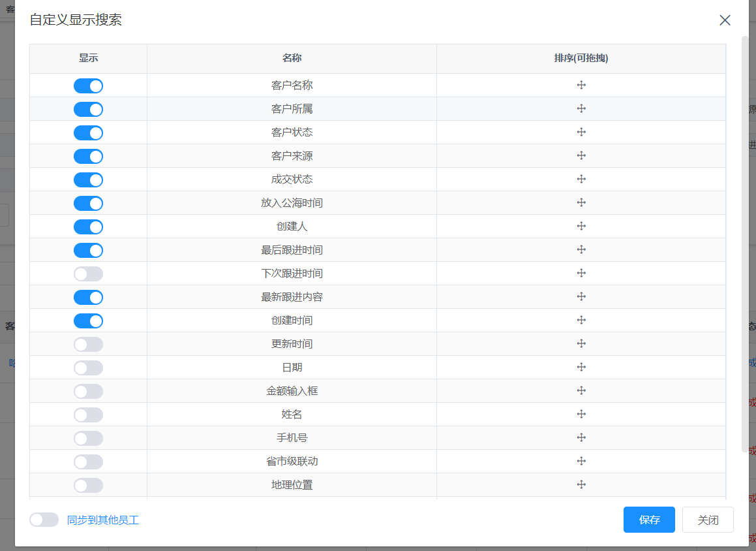Click the dialog's vertical scrollbar
756x551 pixels.
click(745, 242)
